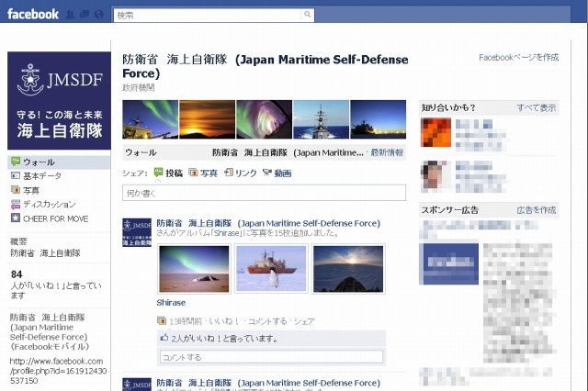
Task: Click the リンク share icon
Action: 229,172
